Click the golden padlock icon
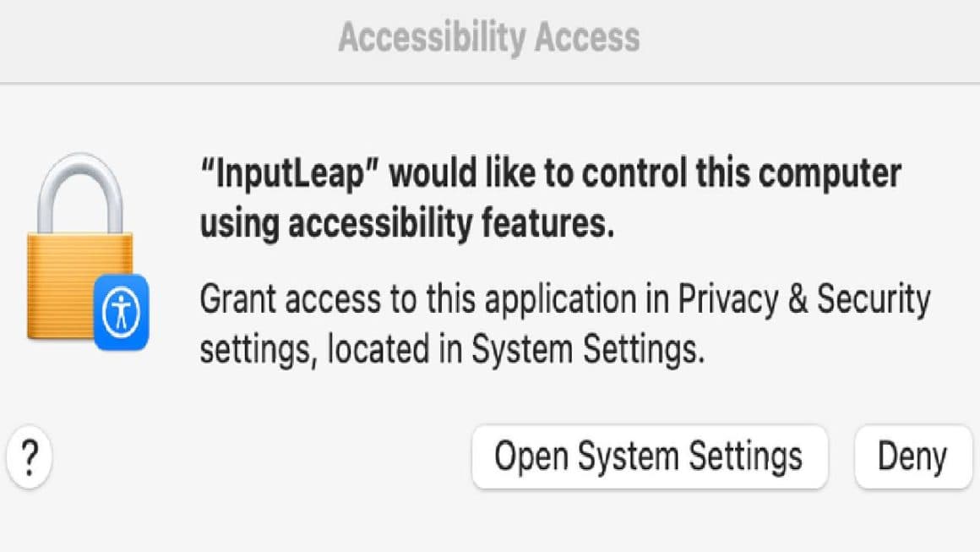The image size is (980, 552). pos(80,248)
